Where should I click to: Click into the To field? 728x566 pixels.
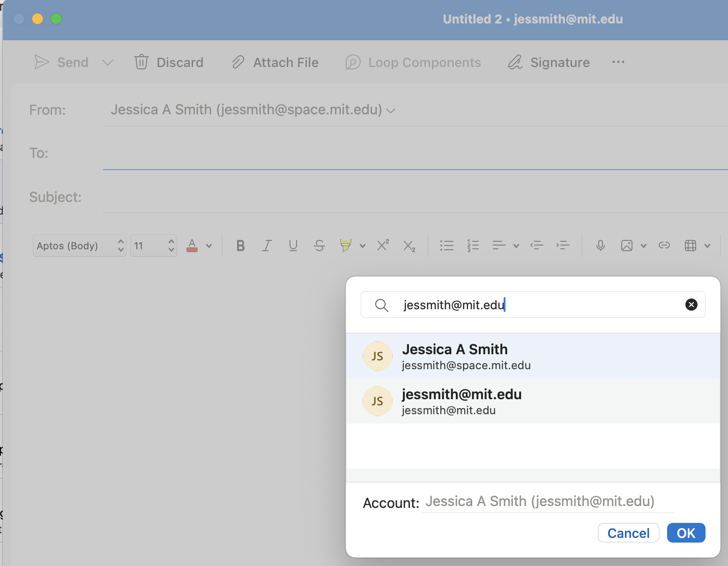tap(416, 154)
